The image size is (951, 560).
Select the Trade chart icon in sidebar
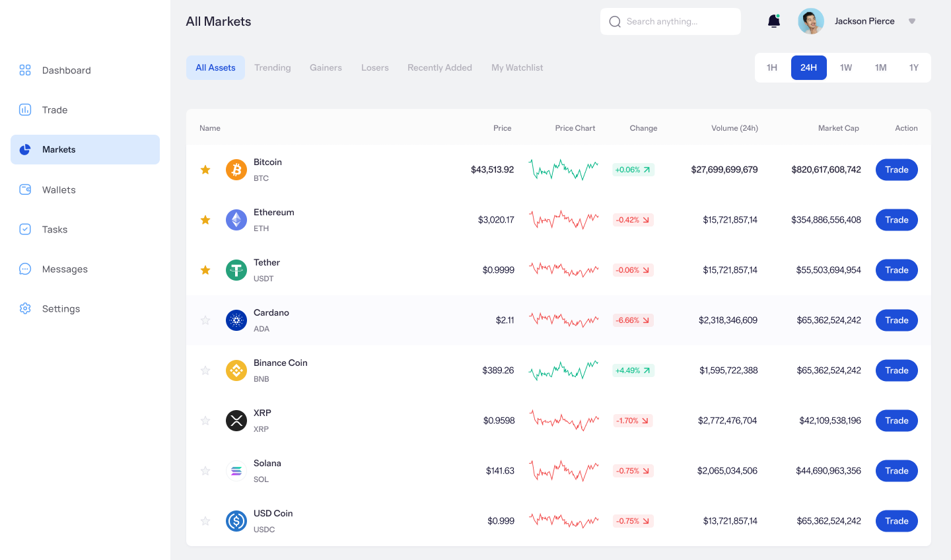tap(25, 110)
